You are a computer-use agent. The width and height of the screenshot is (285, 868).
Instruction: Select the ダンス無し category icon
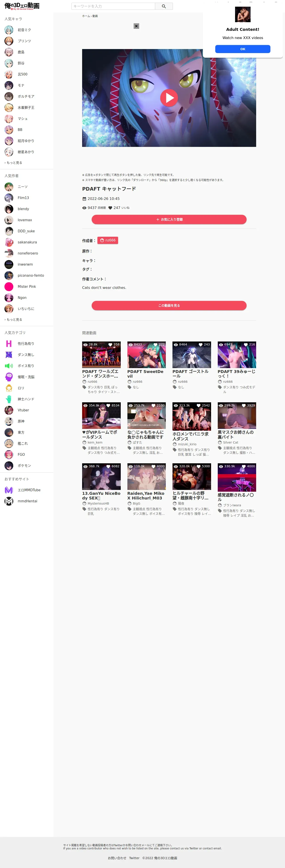click(9, 355)
